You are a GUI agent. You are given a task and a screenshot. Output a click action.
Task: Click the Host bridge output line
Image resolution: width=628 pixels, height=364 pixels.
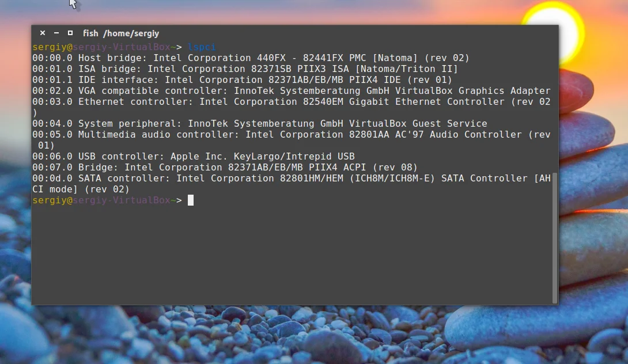click(x=251, y=58)
